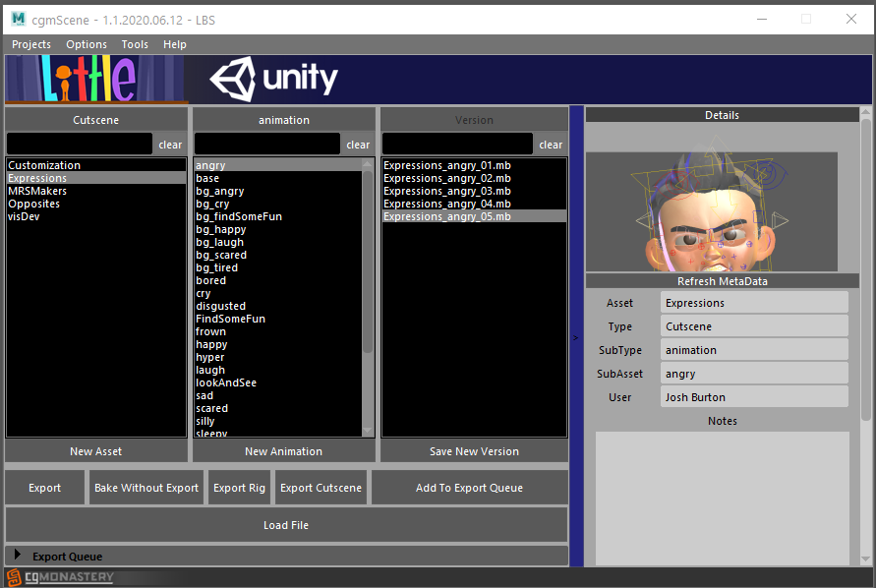Open the Tools menu
Viewport: 876px width, 588px height.
point(135,44)
